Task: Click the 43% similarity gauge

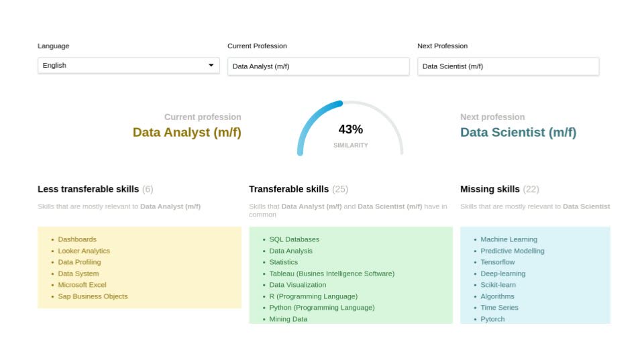Action: [x=350, y=129]
